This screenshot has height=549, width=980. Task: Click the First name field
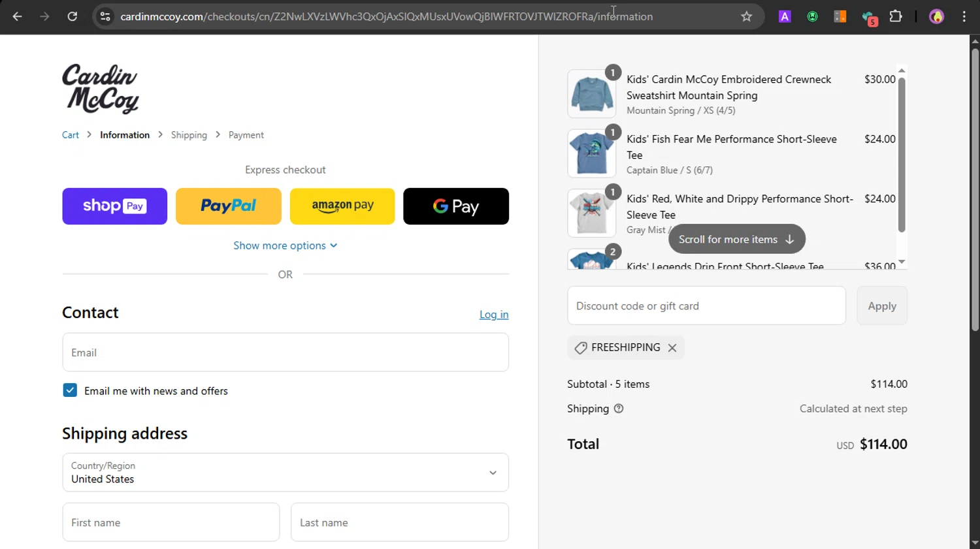tap(171, 522)
